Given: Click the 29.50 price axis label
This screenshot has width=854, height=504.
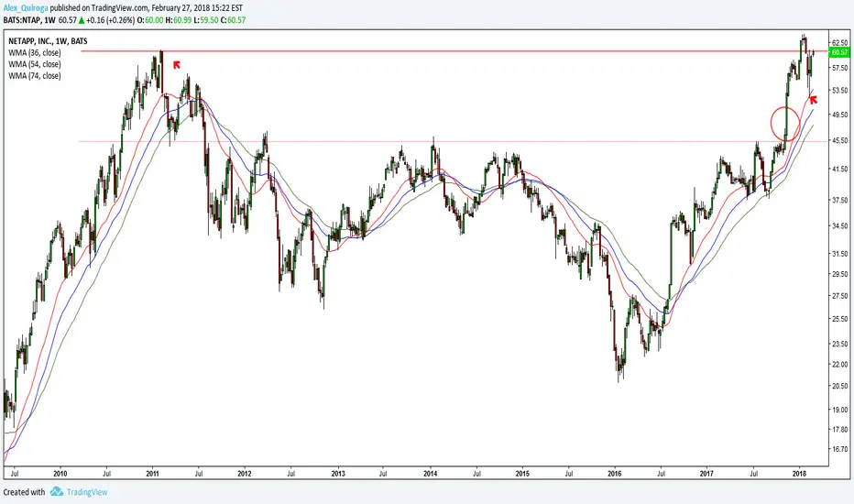Looking at the screenshot, I should (x=839, y=274).
